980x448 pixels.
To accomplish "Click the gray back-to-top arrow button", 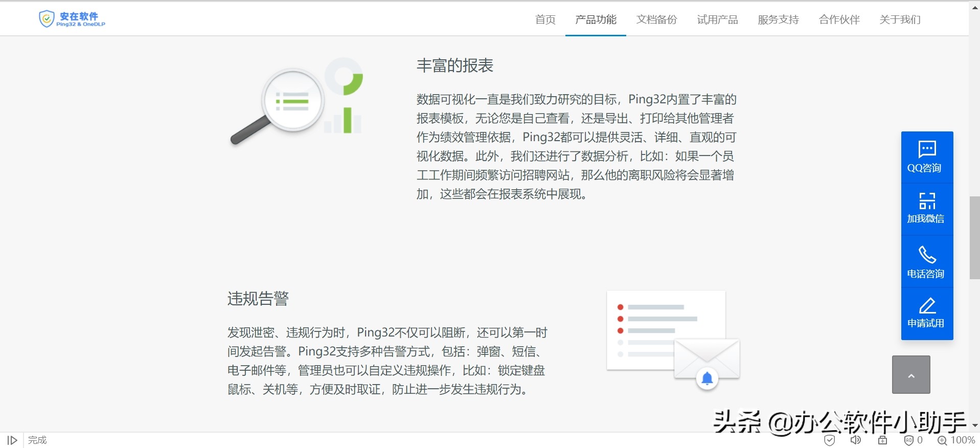I will [x=911, y=374].
